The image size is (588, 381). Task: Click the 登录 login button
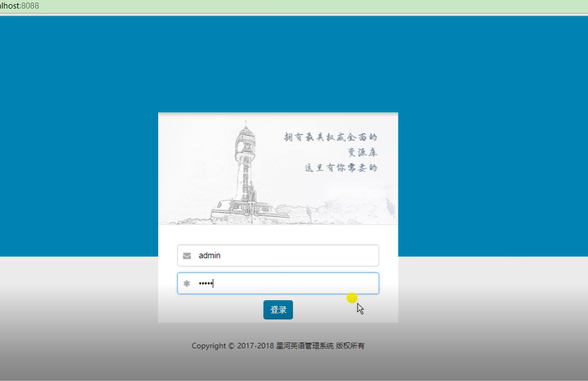(x=278, y=310)
